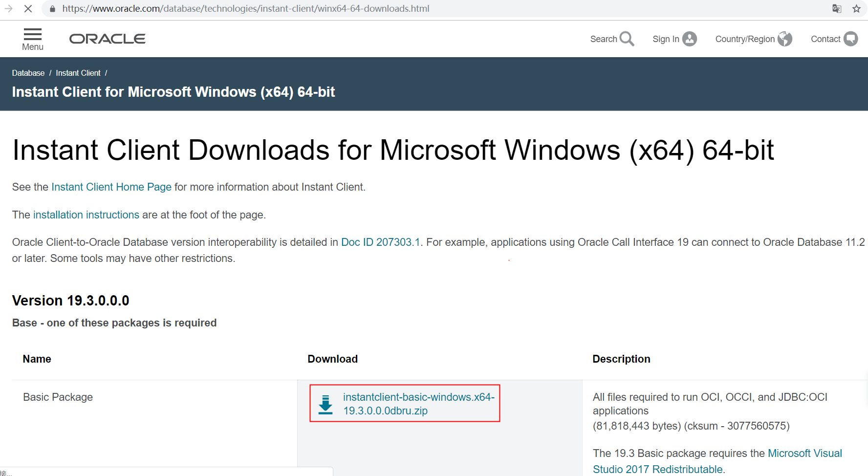Click the Contact text in header
Image resolution: width=868 pixels, height=476 pixels.
coord(825,39)
